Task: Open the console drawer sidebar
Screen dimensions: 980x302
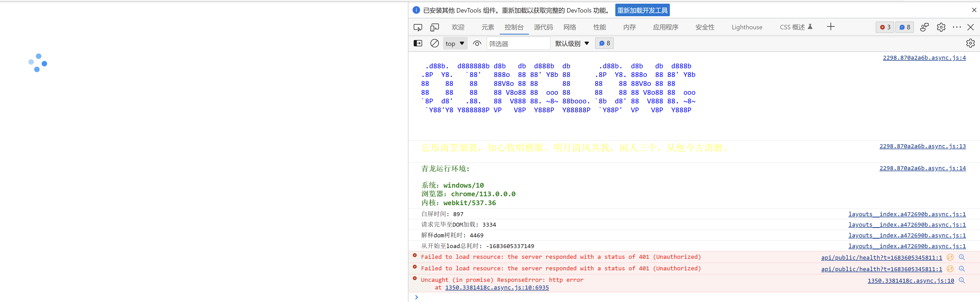Action: coord(417,43)
